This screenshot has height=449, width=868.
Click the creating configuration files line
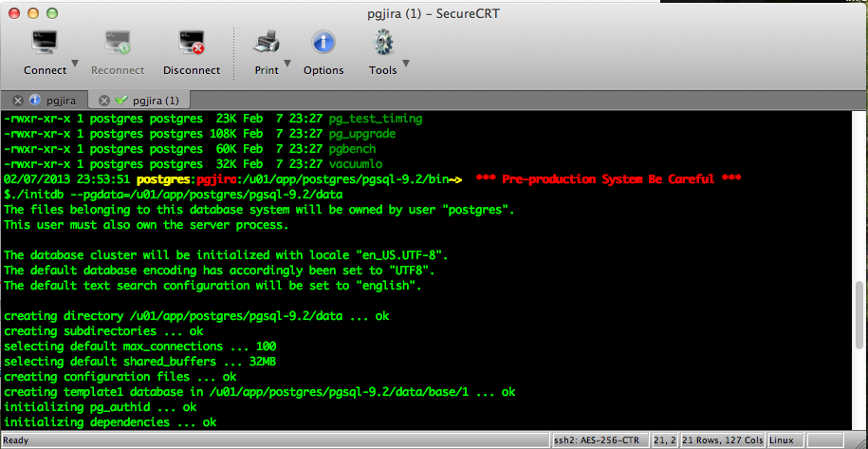coord(120,377)
